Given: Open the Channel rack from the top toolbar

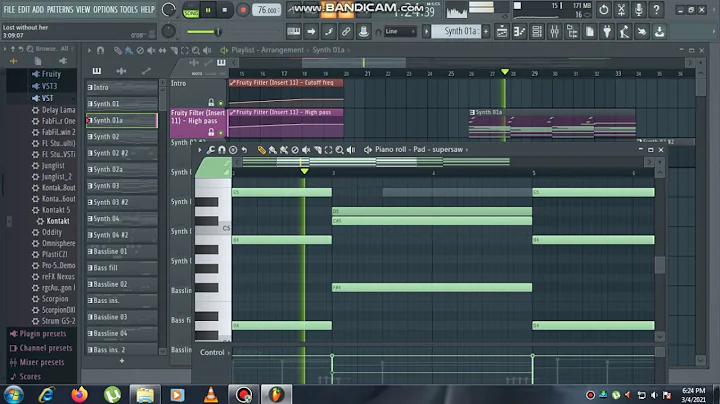Looking at the screenshot, I should tap(537, 32).
